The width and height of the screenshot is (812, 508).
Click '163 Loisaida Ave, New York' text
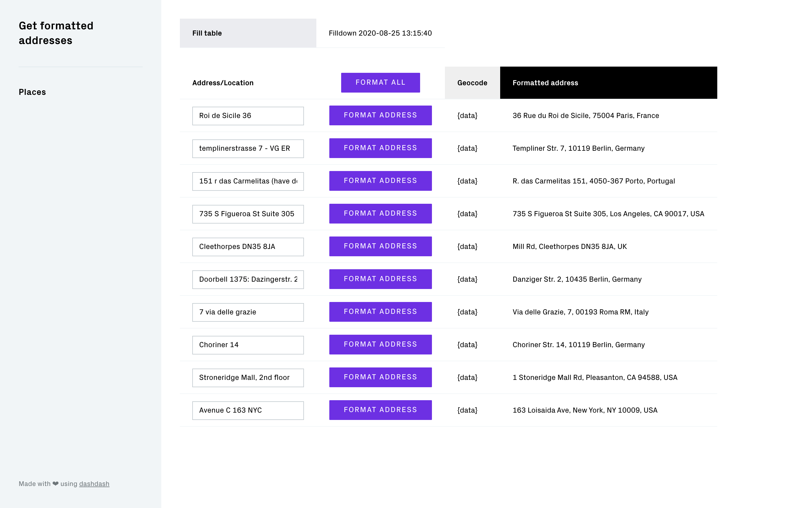pos(558,410)
